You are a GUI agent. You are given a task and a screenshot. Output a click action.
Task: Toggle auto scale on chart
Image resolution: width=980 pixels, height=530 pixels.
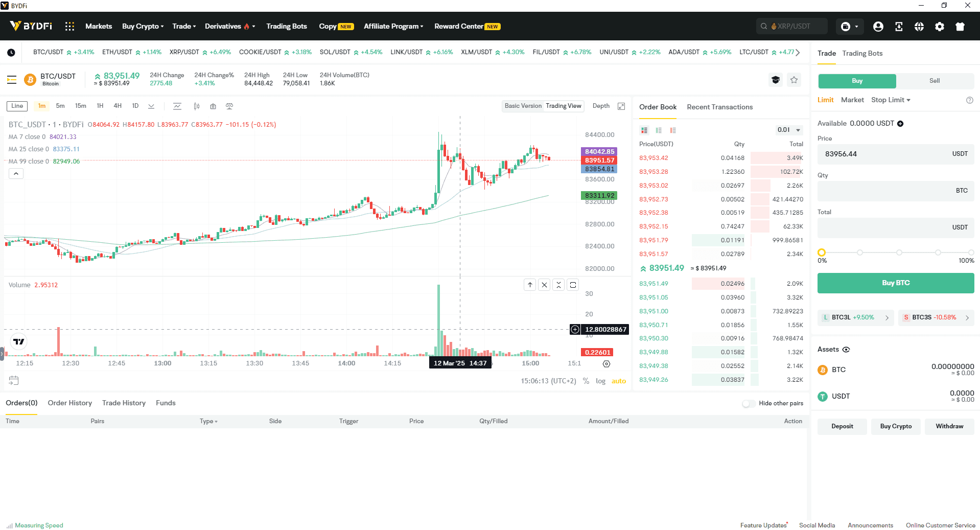coord(619,381)
